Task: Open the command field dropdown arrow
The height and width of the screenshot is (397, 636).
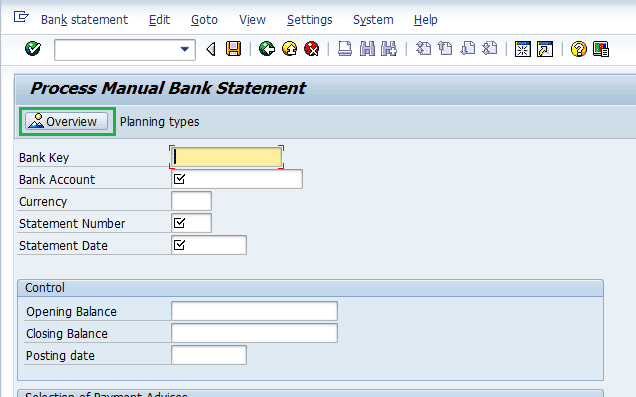Action: (185, 49)
